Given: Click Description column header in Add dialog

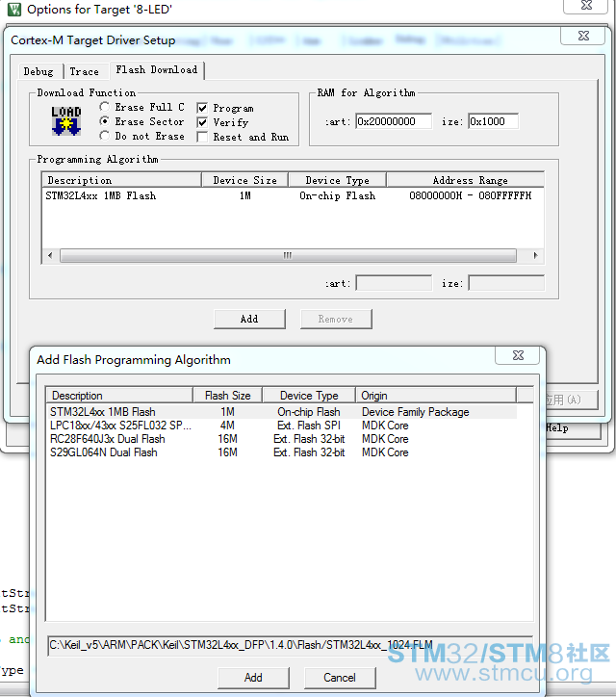Looking at the screenshot, I should [x=119, y=395].
